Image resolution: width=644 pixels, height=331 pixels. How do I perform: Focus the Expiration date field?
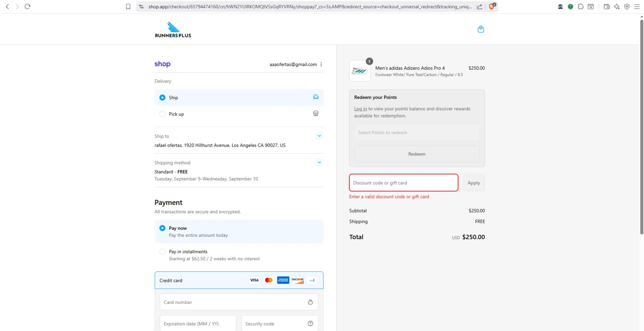[x=198, y=323]
